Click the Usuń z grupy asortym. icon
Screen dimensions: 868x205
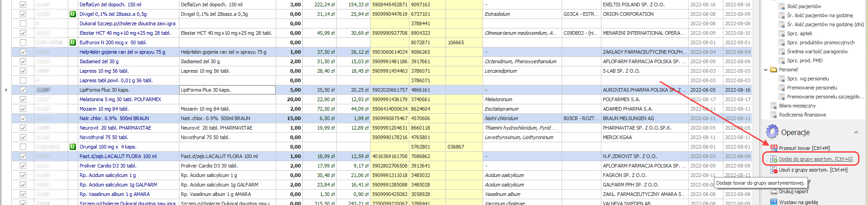click(774, 170)
